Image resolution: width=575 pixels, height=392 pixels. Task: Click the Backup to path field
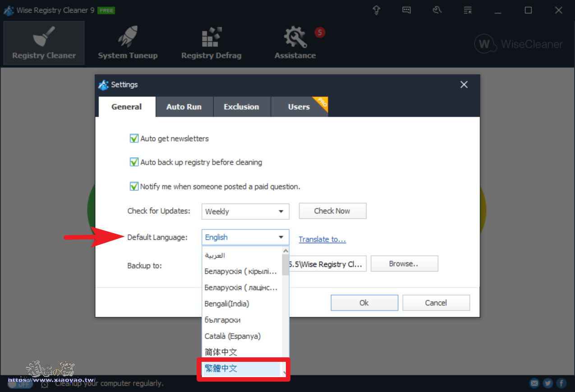pos(327,264)
